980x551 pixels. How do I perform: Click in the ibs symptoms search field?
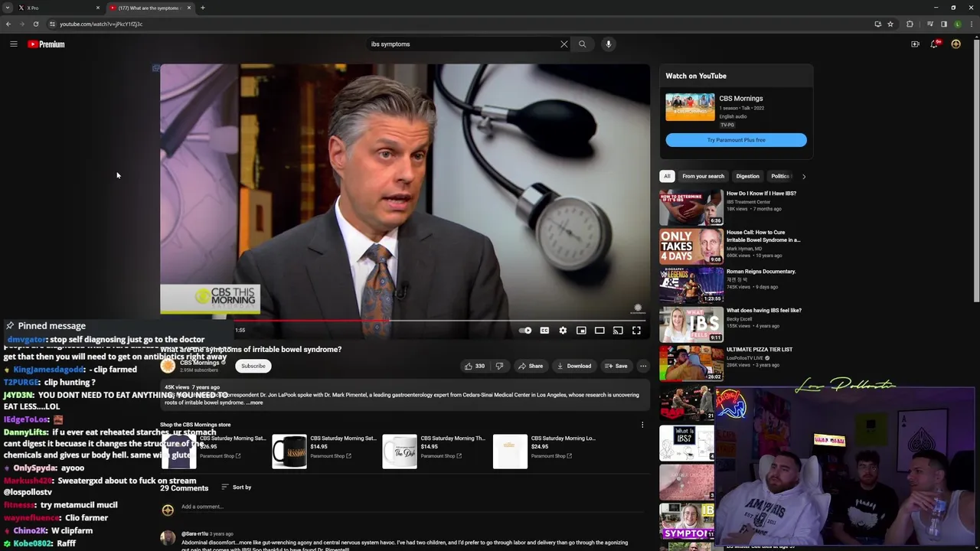tap(463, 44)
